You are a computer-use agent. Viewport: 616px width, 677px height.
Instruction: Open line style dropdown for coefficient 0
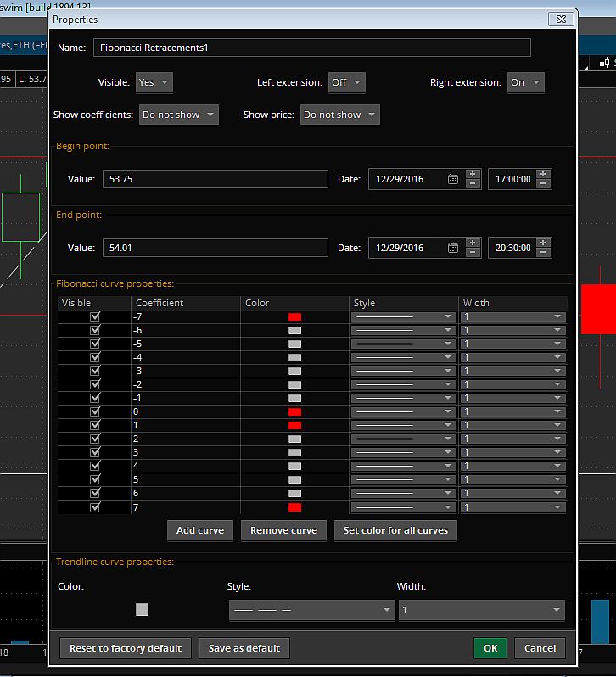pos(404,411)
